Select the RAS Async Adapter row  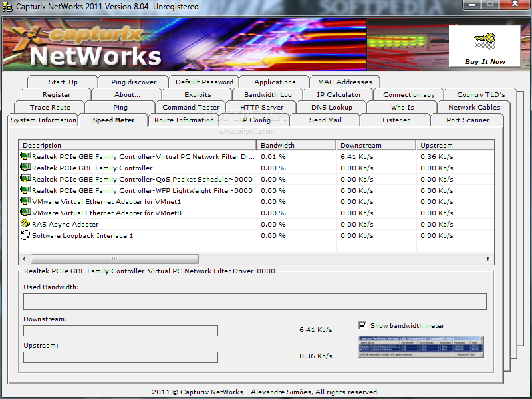pyautogui.click(x=256, y=224)
